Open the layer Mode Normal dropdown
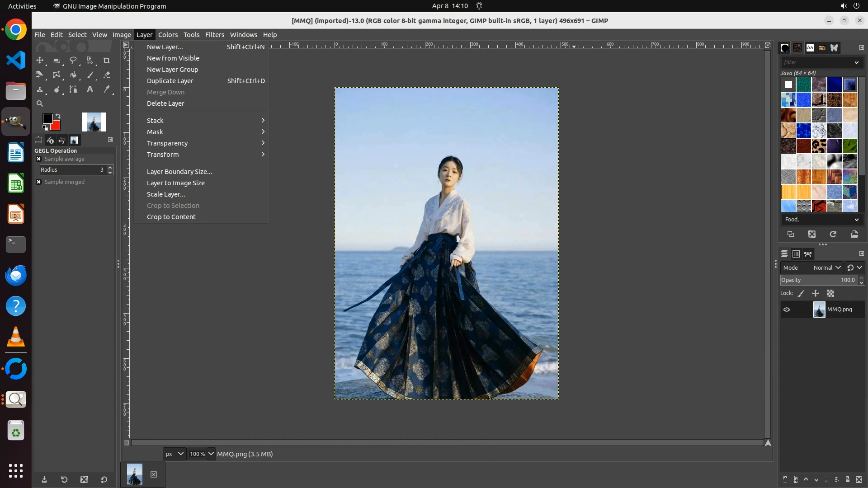 click(826, 267)
